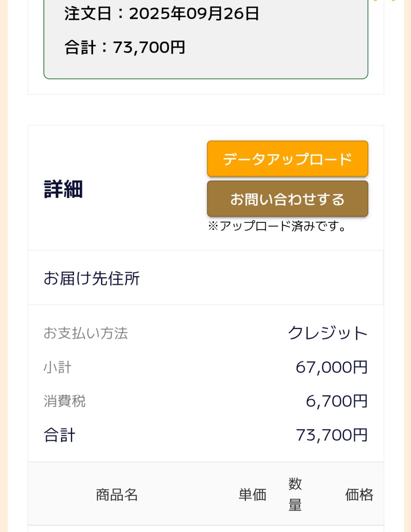Click the 消費税 label
411x532 pixels.
coord(64,401)
